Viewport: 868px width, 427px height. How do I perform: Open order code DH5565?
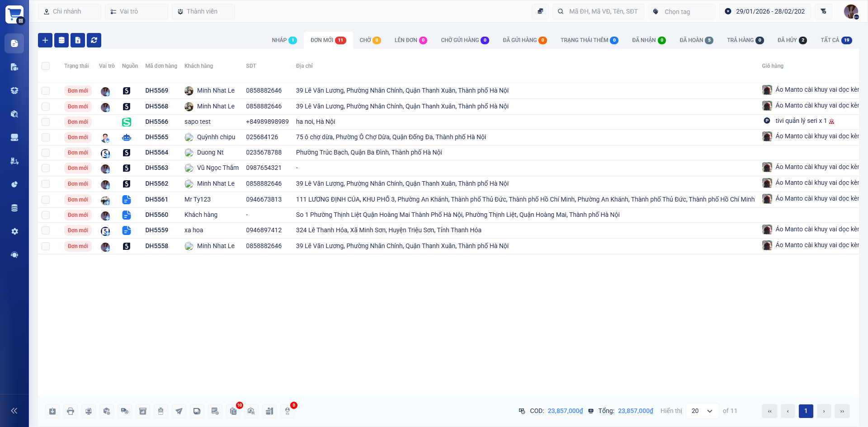[156, 137]
